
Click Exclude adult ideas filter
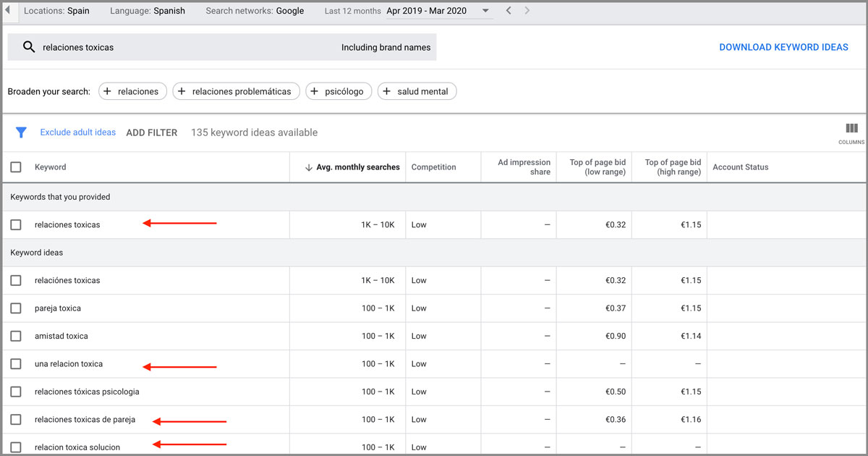(77, 132)
